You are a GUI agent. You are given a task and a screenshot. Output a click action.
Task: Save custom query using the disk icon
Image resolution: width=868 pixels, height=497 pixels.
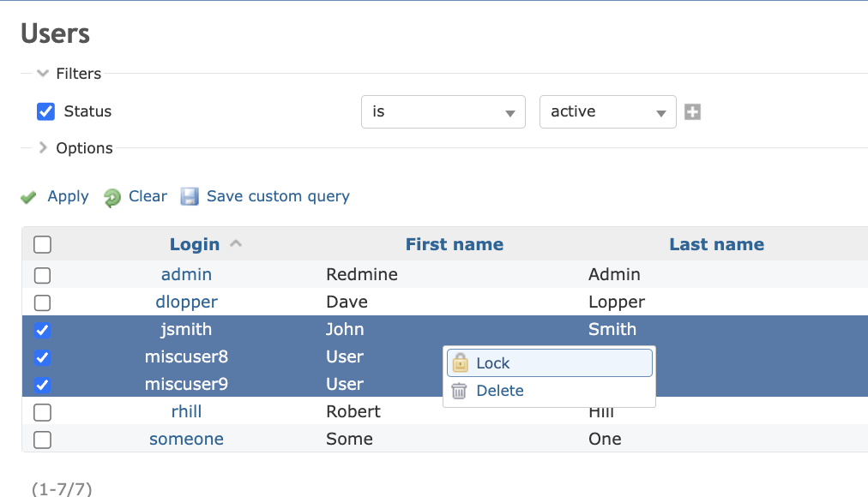pyautogui.click(x=189, y=196)
